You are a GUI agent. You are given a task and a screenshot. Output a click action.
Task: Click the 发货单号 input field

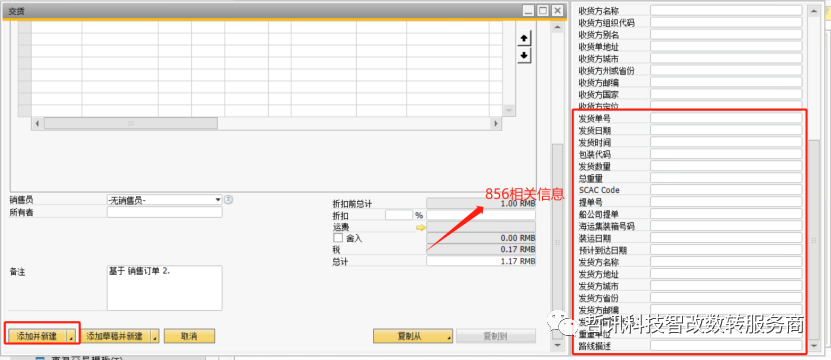click(x=726, y=118)
